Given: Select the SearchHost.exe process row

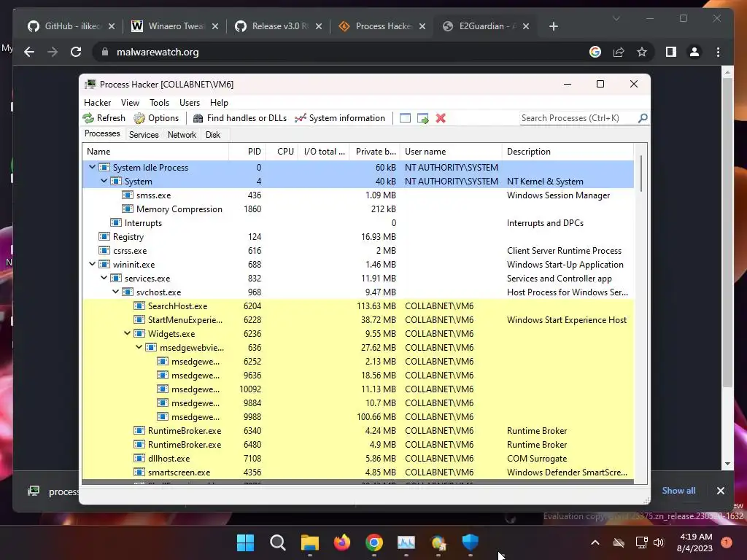Looking at the screenshot, I should pos(357,306).
